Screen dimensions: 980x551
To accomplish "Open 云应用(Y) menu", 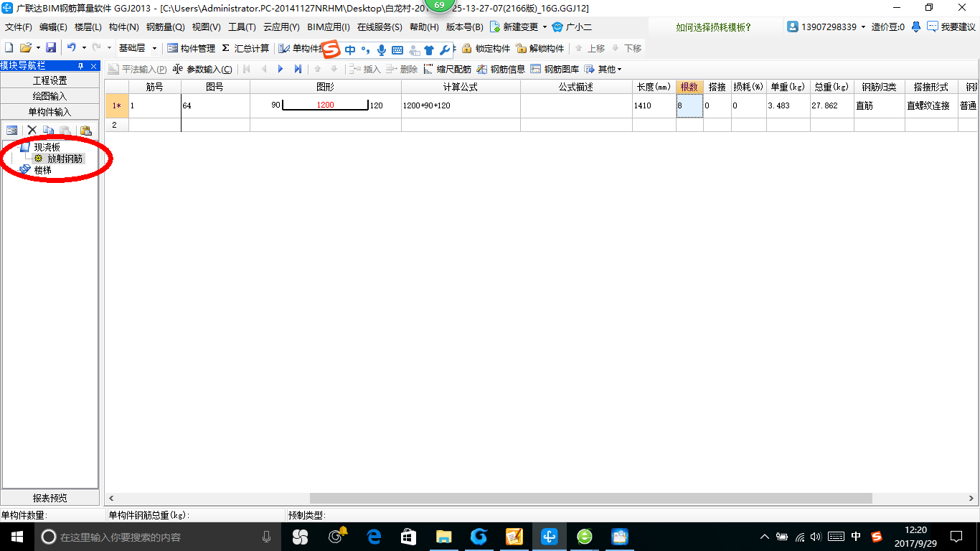I will coord(281,27).
